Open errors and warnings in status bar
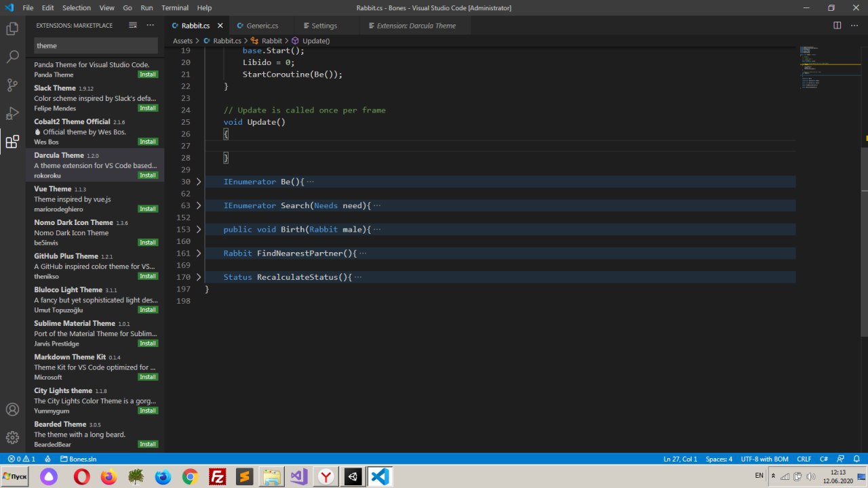868x488 pixels. pyautogui.click(x=22, y=459)
